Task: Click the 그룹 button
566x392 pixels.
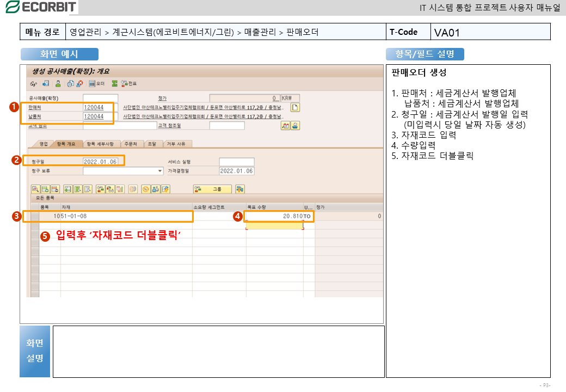Action: click(x=213, y=189)
